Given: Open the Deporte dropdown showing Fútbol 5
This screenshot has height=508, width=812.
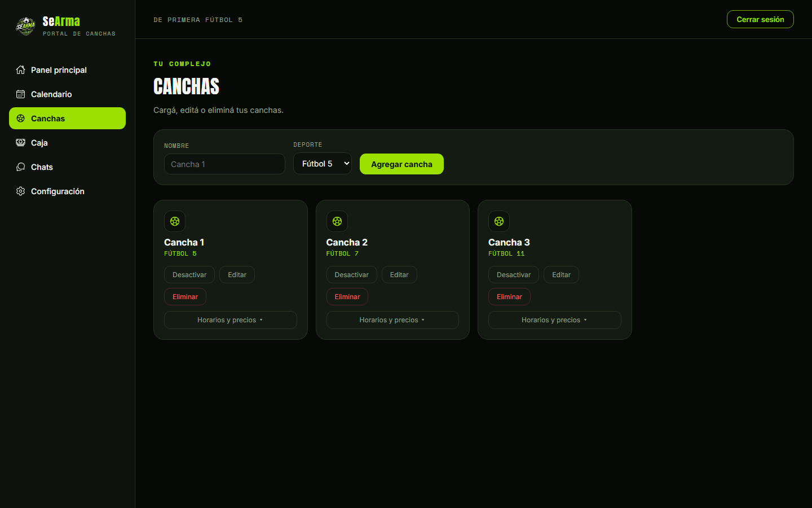Looking at the screenshot, I should 323,164.
